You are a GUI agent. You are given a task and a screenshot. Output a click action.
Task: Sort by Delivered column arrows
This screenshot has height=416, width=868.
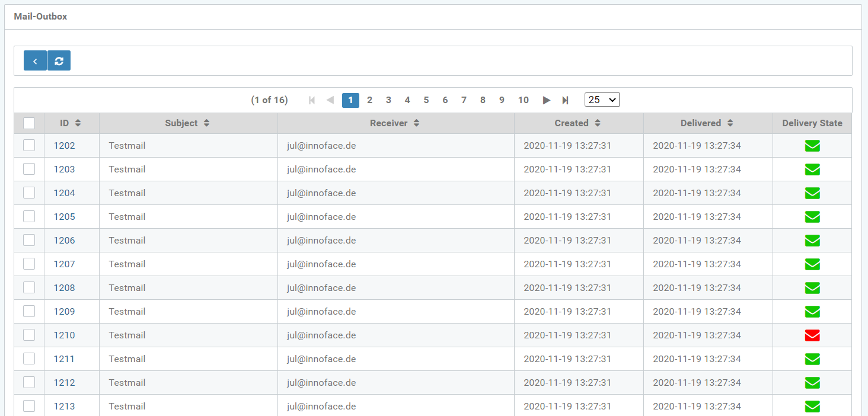click(730, 123)
